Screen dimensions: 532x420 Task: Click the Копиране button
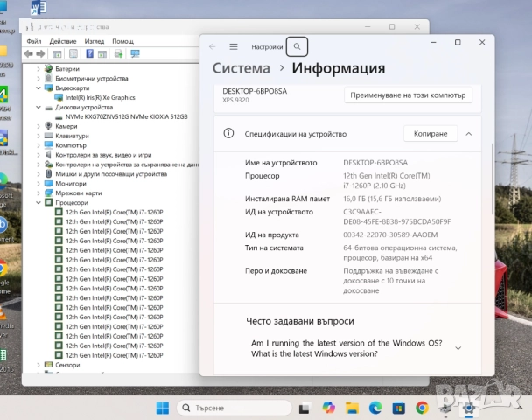tap(430, 134)
